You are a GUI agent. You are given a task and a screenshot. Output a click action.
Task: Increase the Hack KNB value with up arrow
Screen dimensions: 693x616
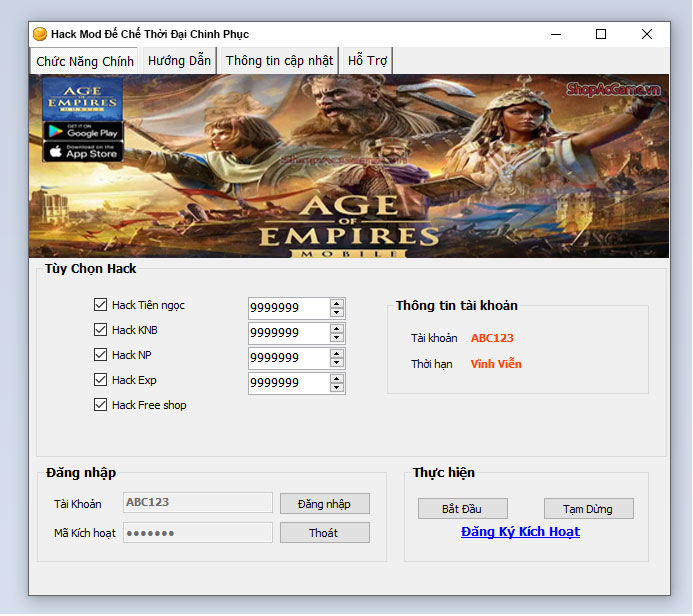point(337,329)
